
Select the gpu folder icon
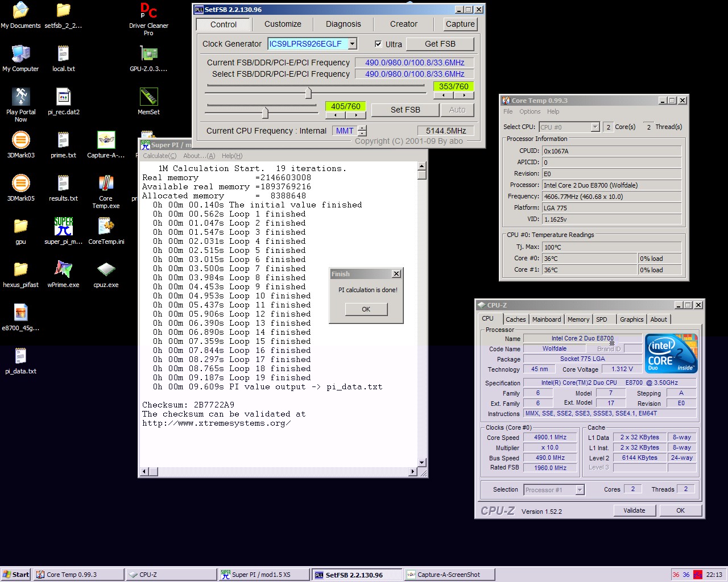(x=20, y=231)
